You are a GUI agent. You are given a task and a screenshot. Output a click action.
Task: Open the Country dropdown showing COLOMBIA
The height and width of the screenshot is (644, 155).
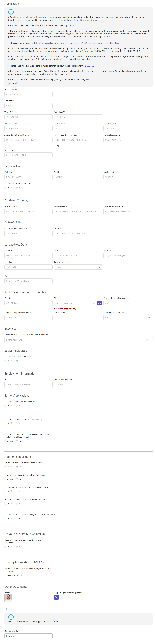tap(28, 303)
